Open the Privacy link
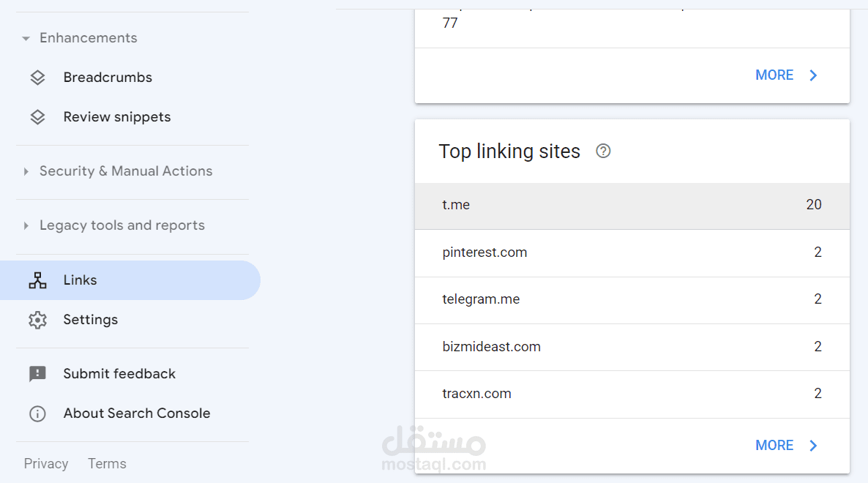Image resolution: width=868 pixels, height=483 pixels. [46, 464]
